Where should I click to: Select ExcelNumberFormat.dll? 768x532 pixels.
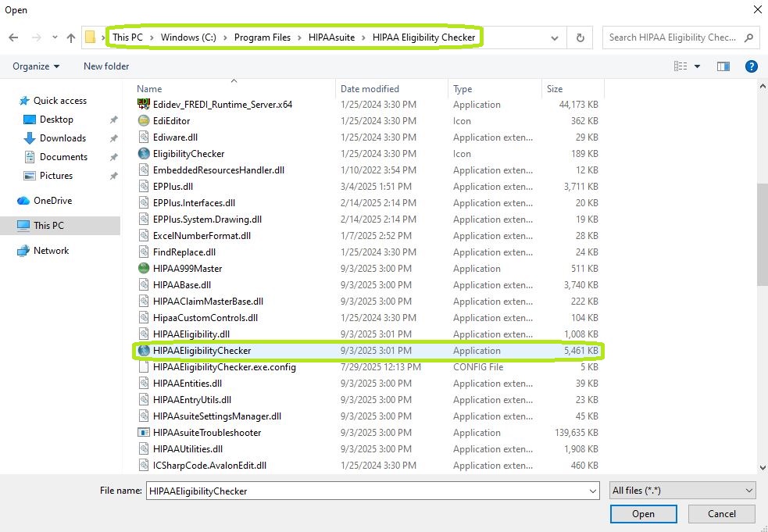point(202,236)
